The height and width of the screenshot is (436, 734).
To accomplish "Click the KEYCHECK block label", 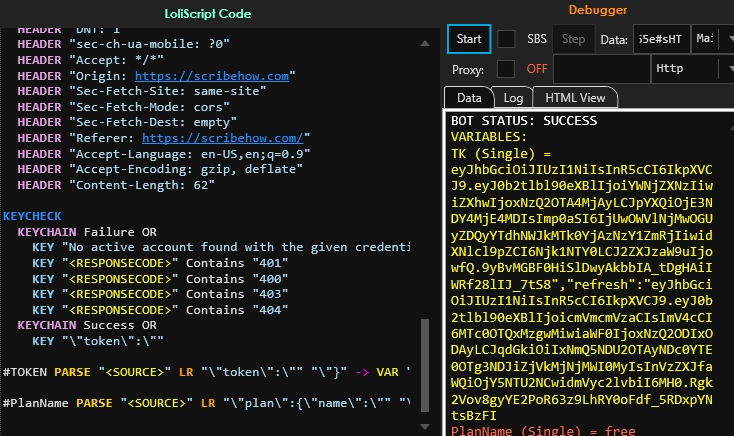I will coord(32,216).
